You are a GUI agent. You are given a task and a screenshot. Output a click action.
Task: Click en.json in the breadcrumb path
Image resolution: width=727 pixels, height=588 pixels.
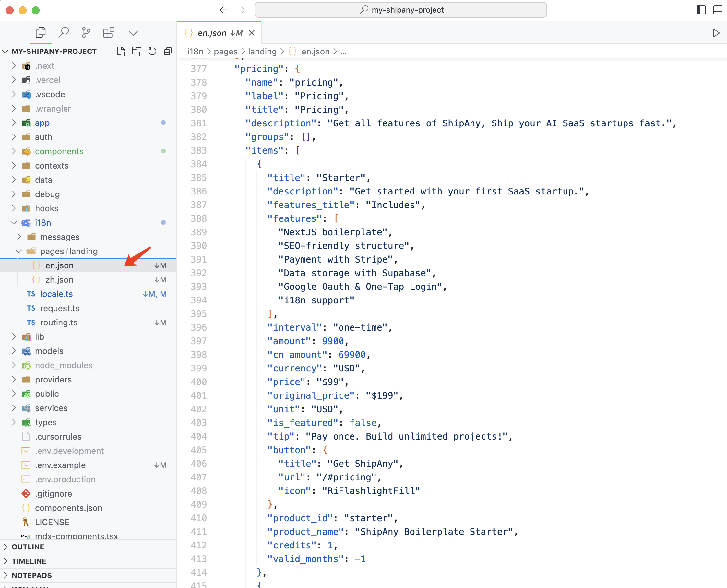tap(316, 52)
